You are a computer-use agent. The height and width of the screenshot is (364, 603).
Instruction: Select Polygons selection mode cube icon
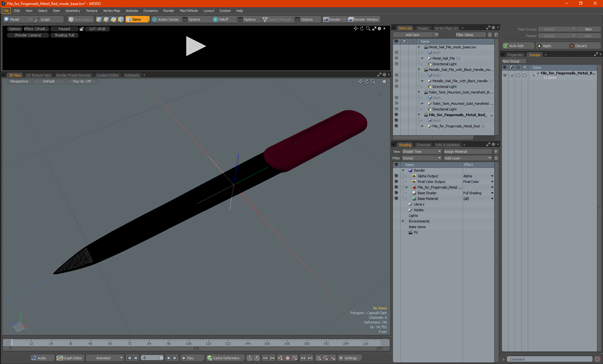[113, 19]
